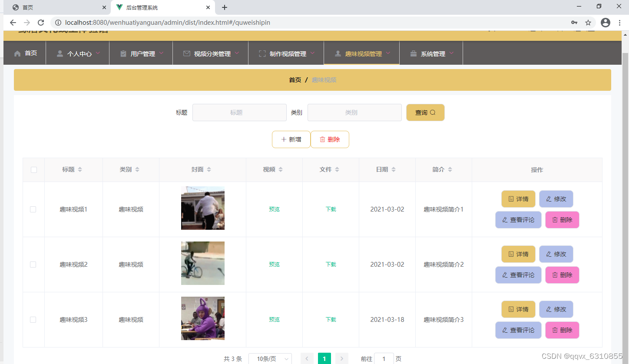Click the briefcase icon beside 系统管理
Viewport: 629px width, 364px height.
click(414, 53)
